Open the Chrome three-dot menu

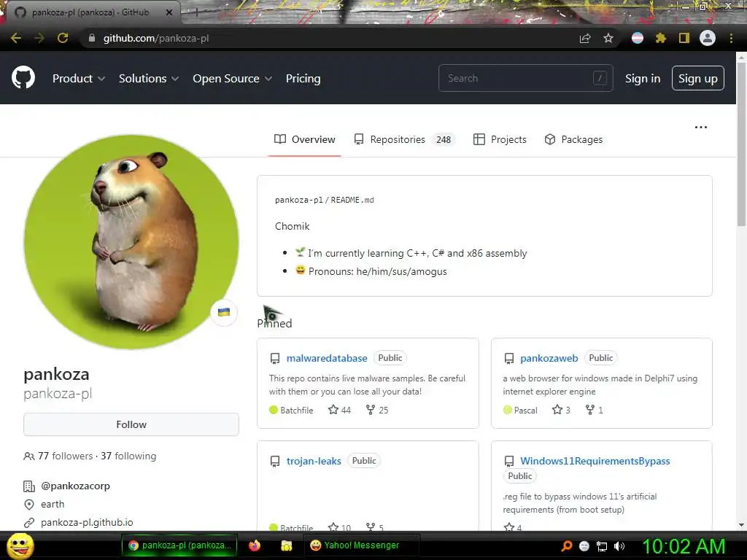tap(731, 38)
